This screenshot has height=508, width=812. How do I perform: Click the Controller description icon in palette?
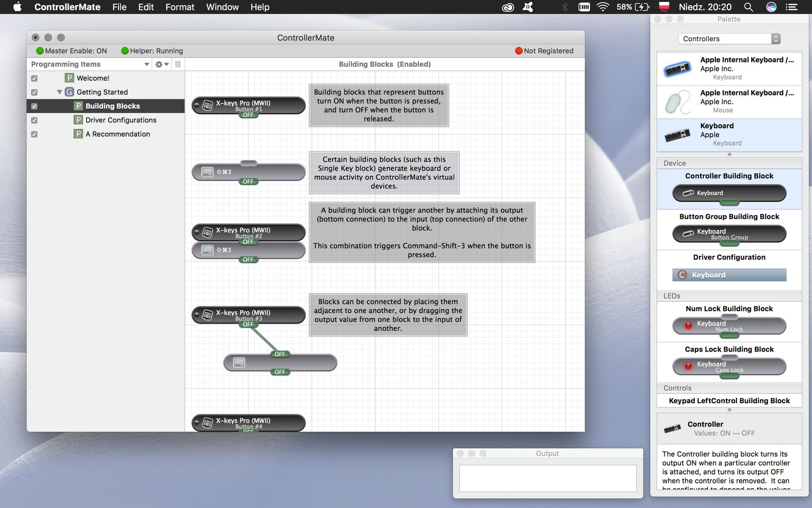tap(672, 429)
